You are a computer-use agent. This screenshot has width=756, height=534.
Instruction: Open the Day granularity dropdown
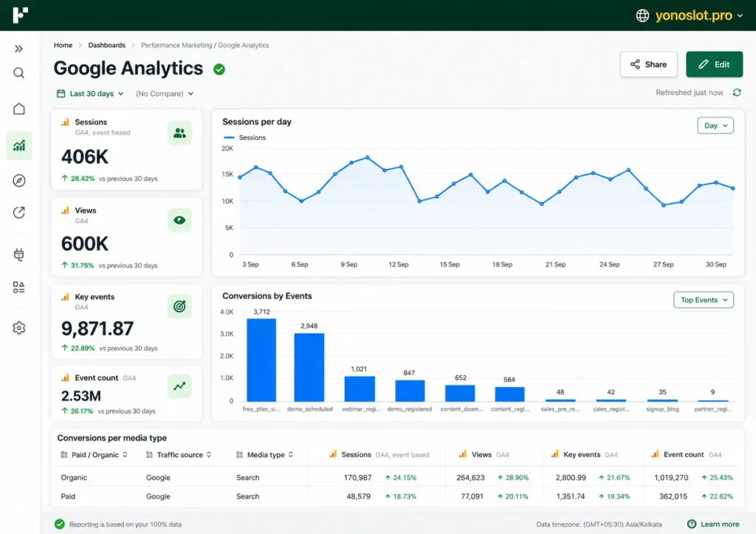coord(715,126)
